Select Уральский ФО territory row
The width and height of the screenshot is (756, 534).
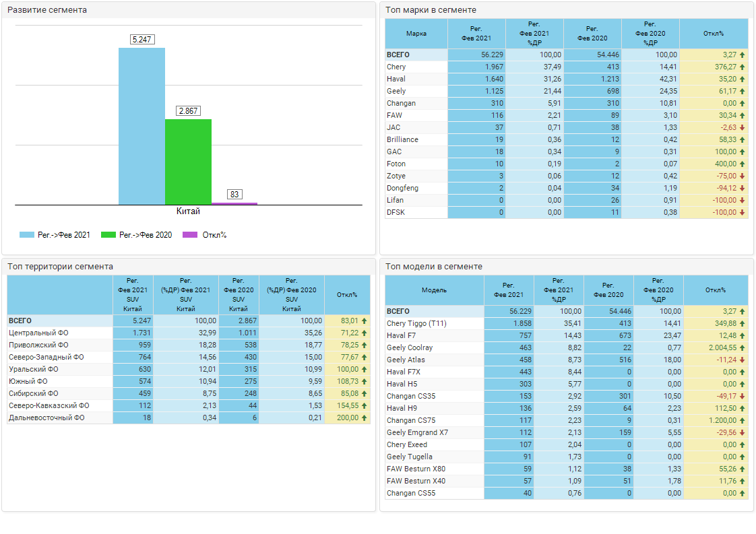click(x=34, y=370)
